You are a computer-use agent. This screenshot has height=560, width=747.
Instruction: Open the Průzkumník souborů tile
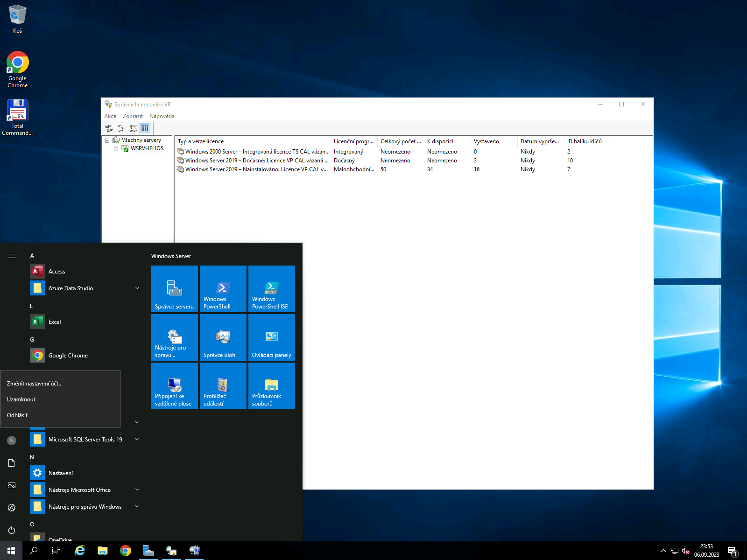(x=271, y=386)
